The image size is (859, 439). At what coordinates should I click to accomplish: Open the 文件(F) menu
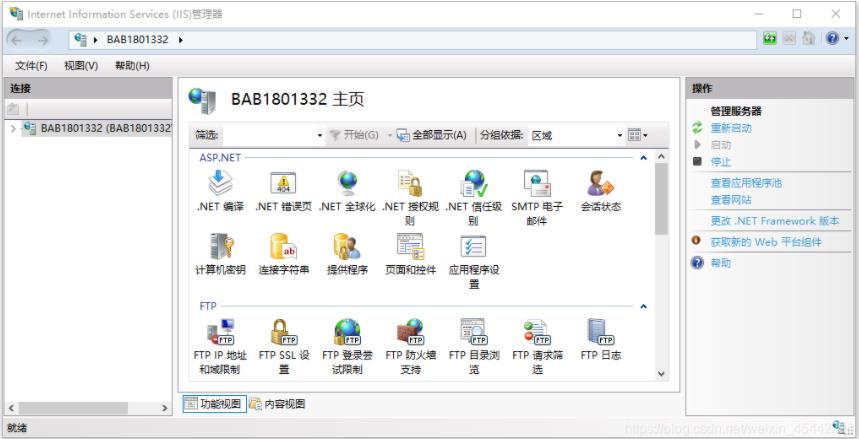coord(31,66)
